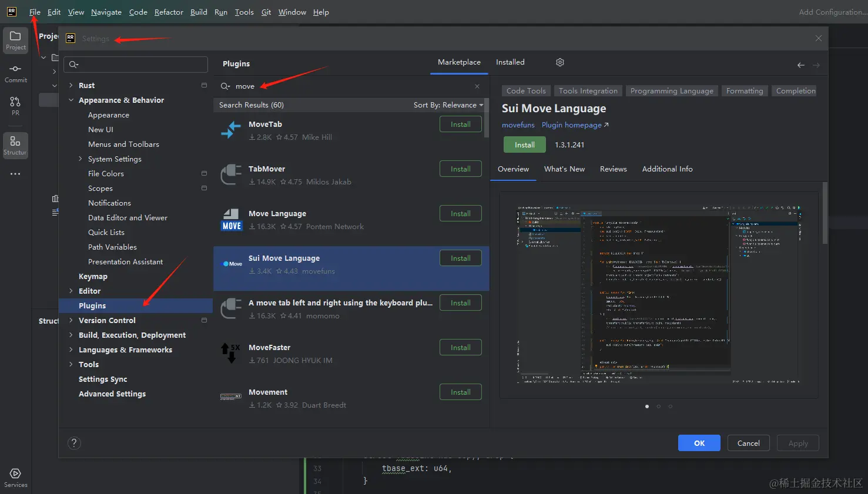The image size is (868, 494).
Task: Click the plugins settings gear icon
Action: click(x=560, y=62)
